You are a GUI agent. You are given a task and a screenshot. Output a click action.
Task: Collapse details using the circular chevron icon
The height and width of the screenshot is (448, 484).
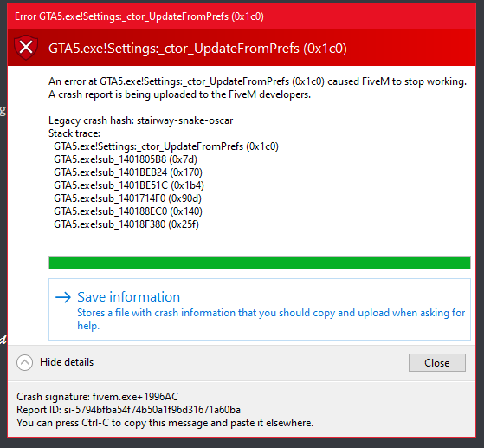tap(25, 362)
